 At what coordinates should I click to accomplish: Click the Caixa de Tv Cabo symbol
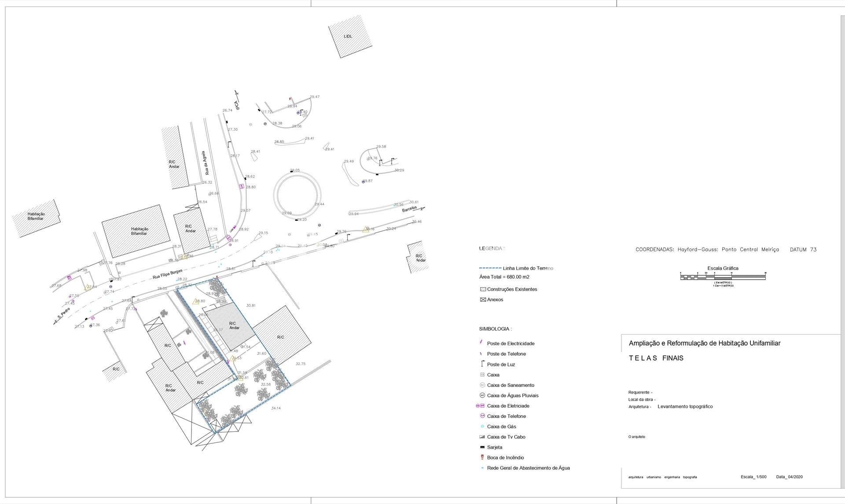(x=482, y=437)
